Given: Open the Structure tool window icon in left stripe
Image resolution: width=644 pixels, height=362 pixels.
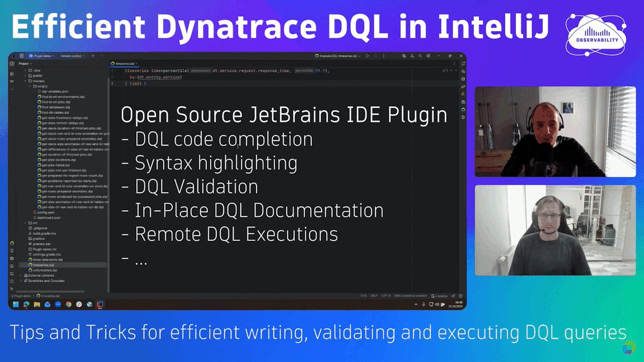Looking at the screenshot, I should point(12,74).
